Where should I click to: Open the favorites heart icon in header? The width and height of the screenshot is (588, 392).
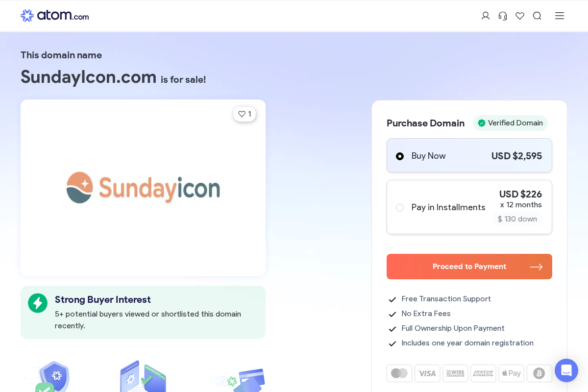point(520,16)
